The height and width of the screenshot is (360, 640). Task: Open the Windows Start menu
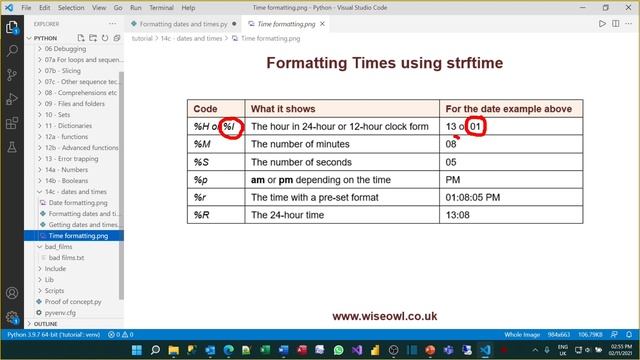(137, 350)
